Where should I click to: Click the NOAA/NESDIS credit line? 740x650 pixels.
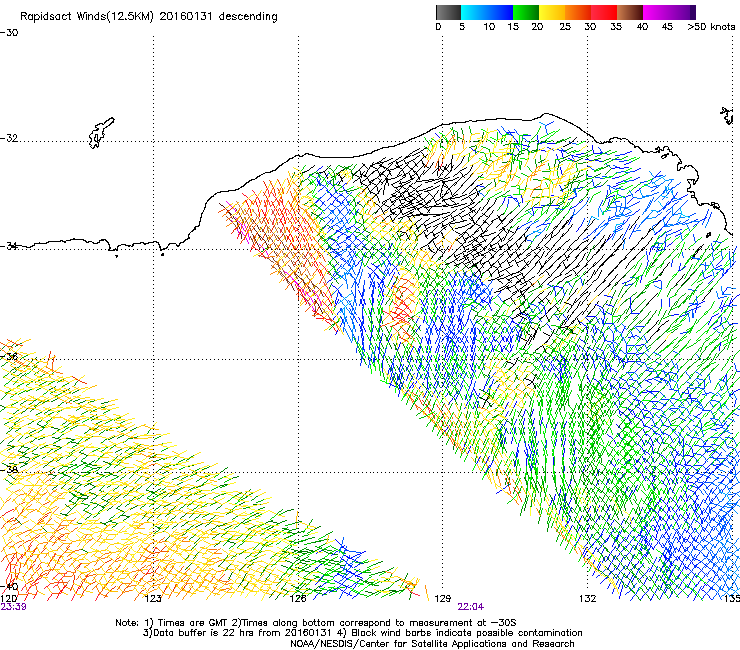coord(432,644)
